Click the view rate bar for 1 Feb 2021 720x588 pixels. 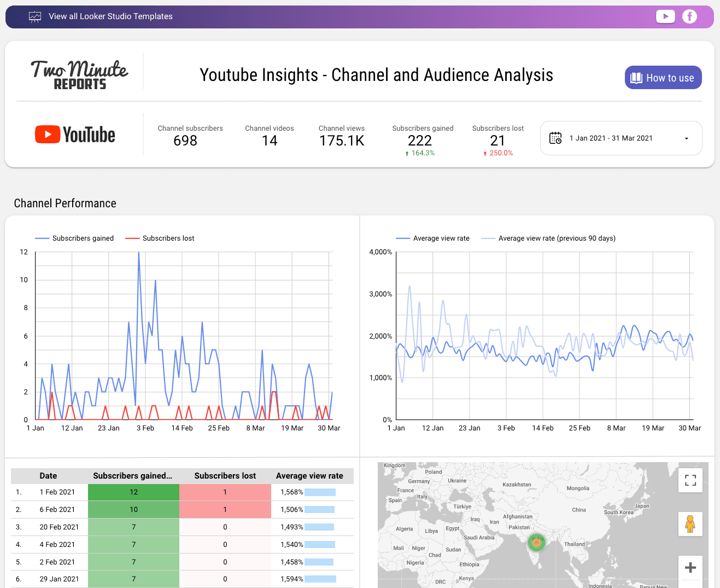click(x=319, y=492)
